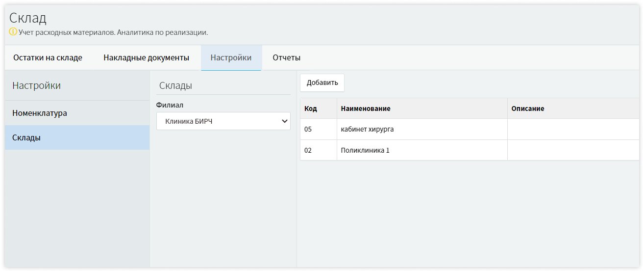Screen dimensions: 644x272
Task: Select Склады in the settings sidebar
Action: click(x=26, y=137)
